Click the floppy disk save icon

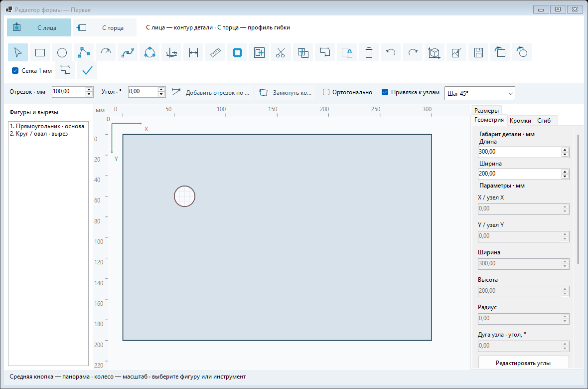coord(478,52)
